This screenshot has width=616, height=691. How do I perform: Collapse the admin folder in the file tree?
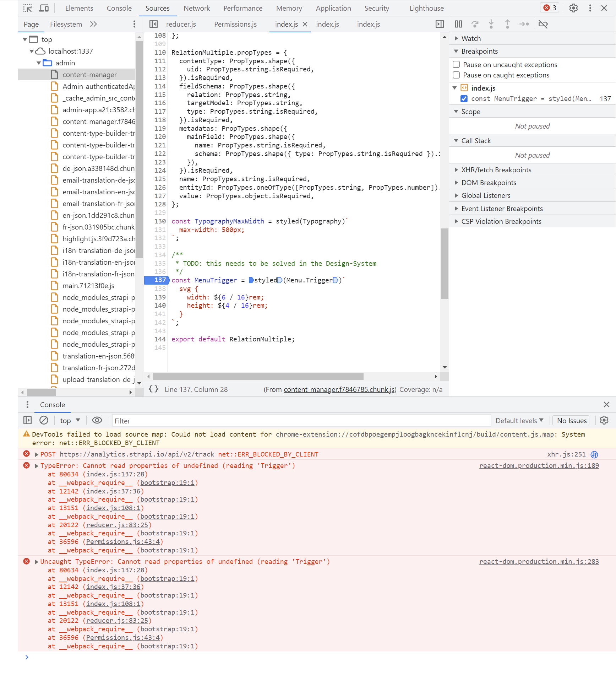pyautogui.click(x=39, y=63)
